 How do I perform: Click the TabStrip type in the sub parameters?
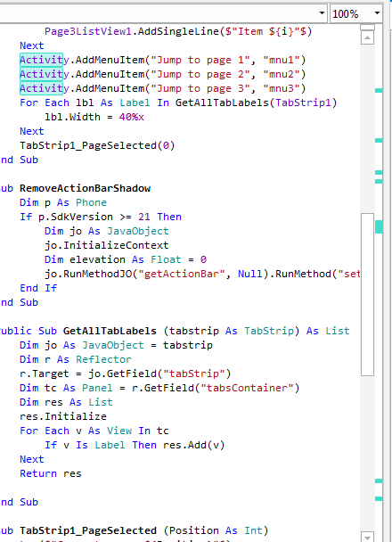tap(269, 331)
